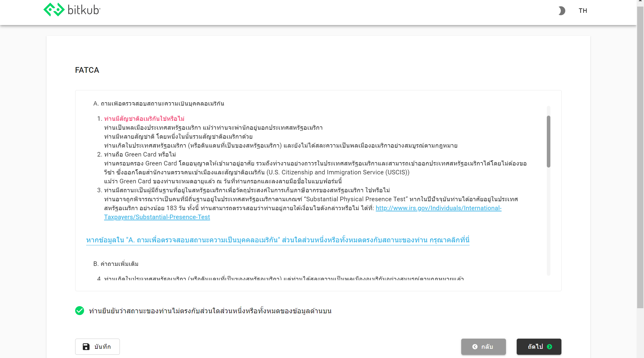644x358 pixels.
Task: Click the red question about American nationality
Action: [x=144, y=119]
